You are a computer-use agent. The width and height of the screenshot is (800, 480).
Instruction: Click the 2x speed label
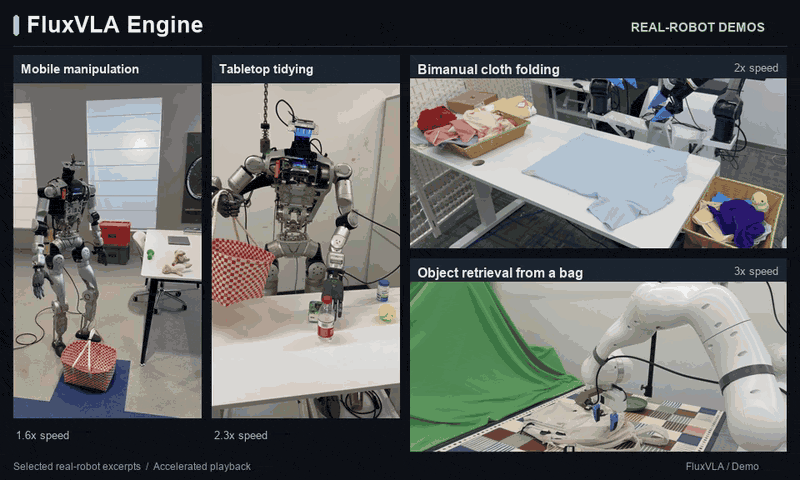(756, 68)
